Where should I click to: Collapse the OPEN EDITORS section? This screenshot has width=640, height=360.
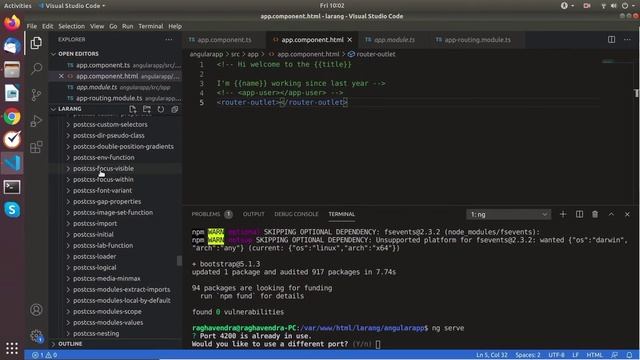tap(116, 54)
